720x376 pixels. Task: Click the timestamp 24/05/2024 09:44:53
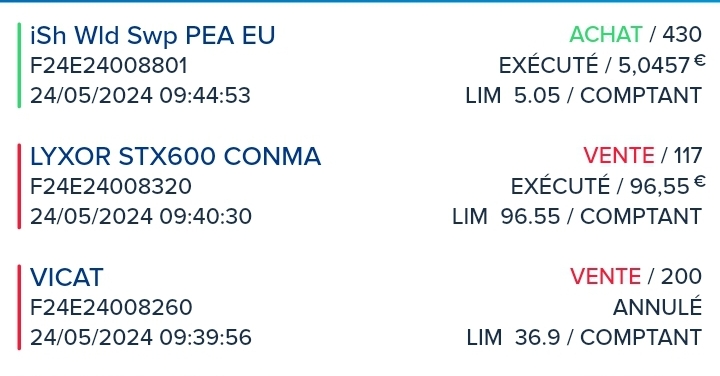tap(141, 95)
